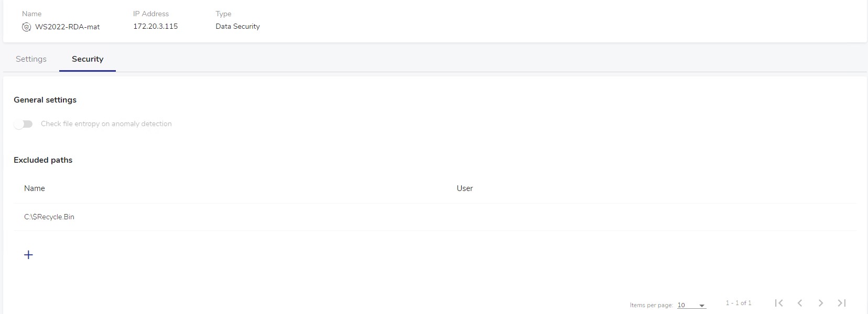The height and width of the screenshot is (314, 868).
Task: Go to the first page of results
Action: coord(779,303)
